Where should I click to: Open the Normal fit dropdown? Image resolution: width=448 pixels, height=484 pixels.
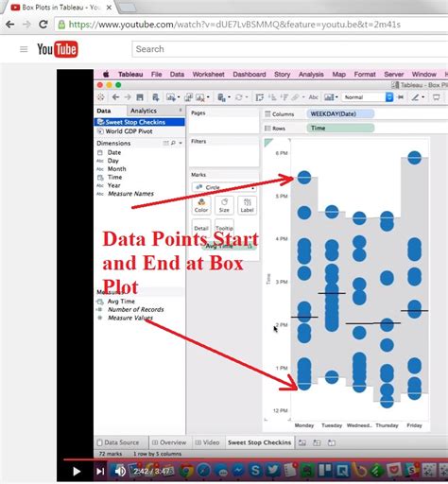click(x=368, y=97)
